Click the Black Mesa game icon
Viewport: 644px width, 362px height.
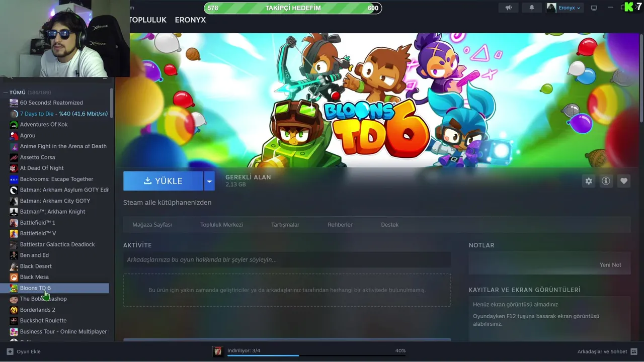[14, 277]
